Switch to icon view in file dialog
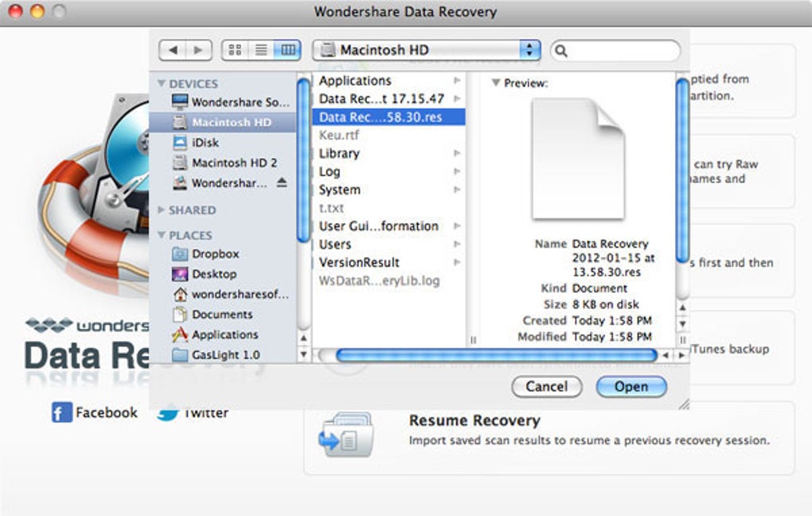This screenshot has width=812, height=516. pos(235,49)
